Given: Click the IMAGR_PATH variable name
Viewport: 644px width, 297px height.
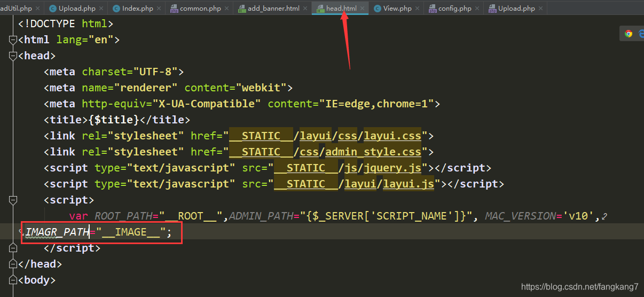Looking at the screenshot, I should click(57, 232).
